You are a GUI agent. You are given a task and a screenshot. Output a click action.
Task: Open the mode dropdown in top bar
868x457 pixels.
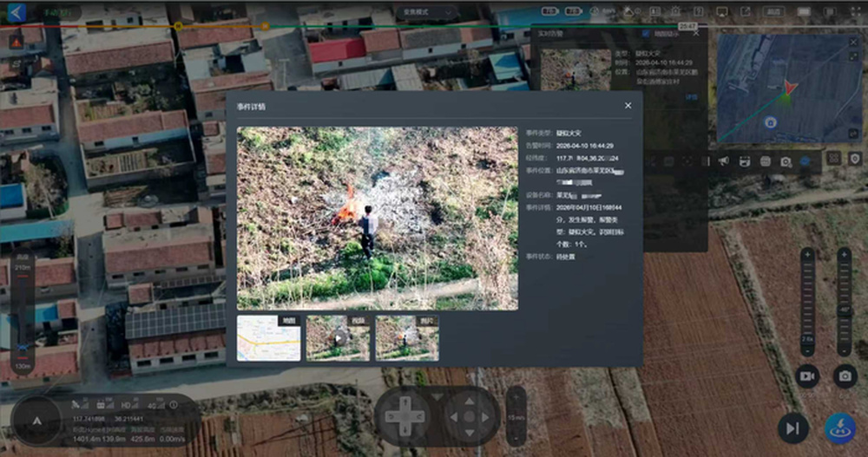[x=428, y=12]
